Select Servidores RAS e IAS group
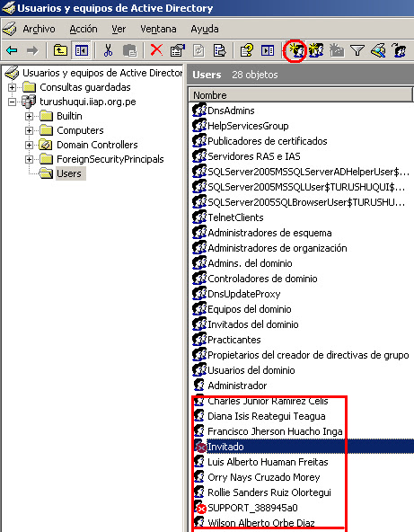The image size is (414, 532). 254,156
